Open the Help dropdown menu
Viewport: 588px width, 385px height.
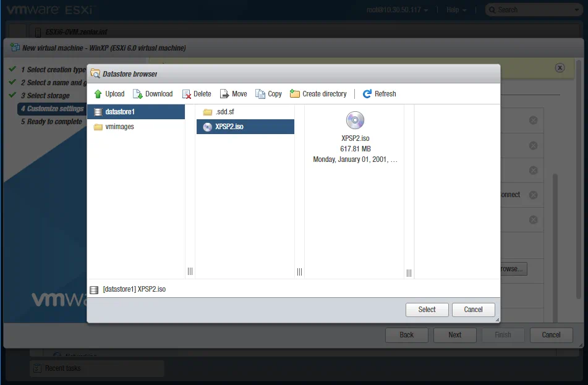coord(456,10)
